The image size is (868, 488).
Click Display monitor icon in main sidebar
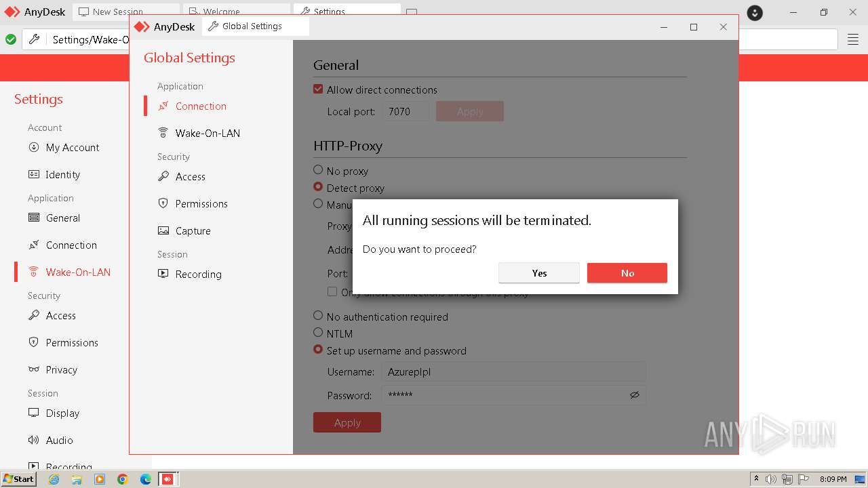pos(33,413)
